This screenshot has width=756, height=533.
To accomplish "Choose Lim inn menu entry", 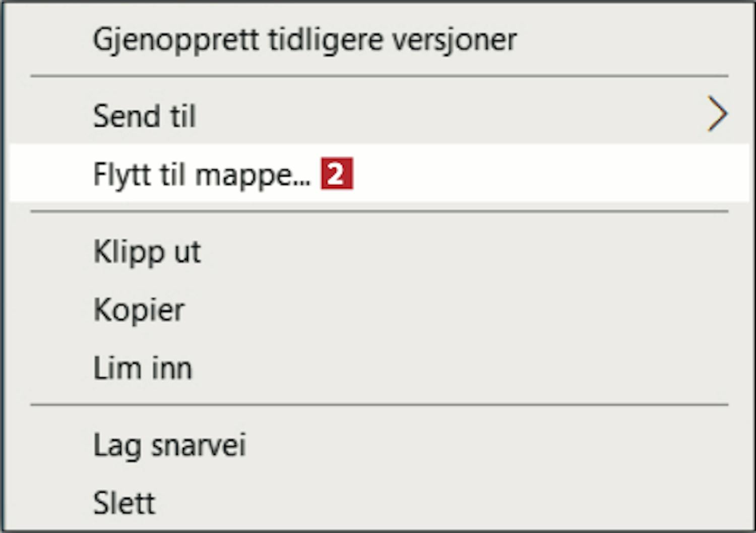I will click(x=143, y=368).
